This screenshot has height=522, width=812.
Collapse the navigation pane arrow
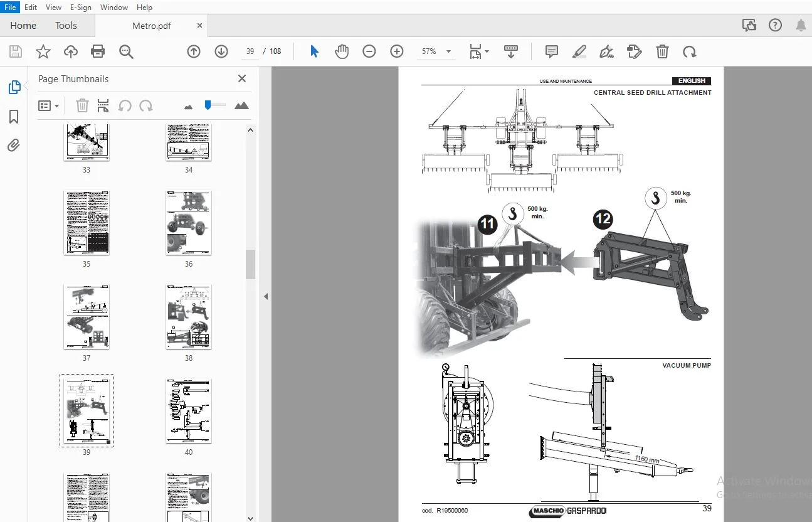pyautogui.click(x=266, y=296)
